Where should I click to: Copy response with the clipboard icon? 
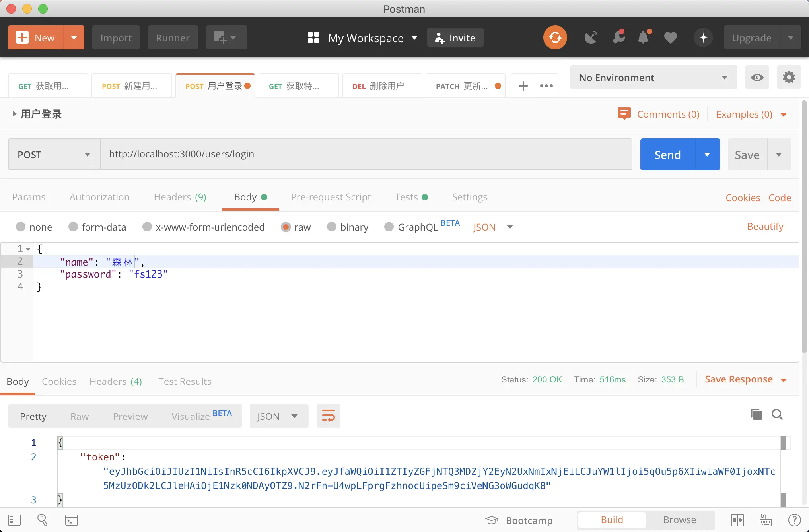coord(756,414)
